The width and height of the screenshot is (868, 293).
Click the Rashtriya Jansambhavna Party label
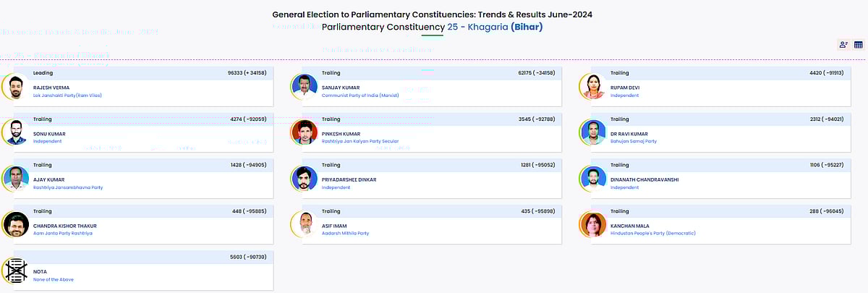click(68, 187)
